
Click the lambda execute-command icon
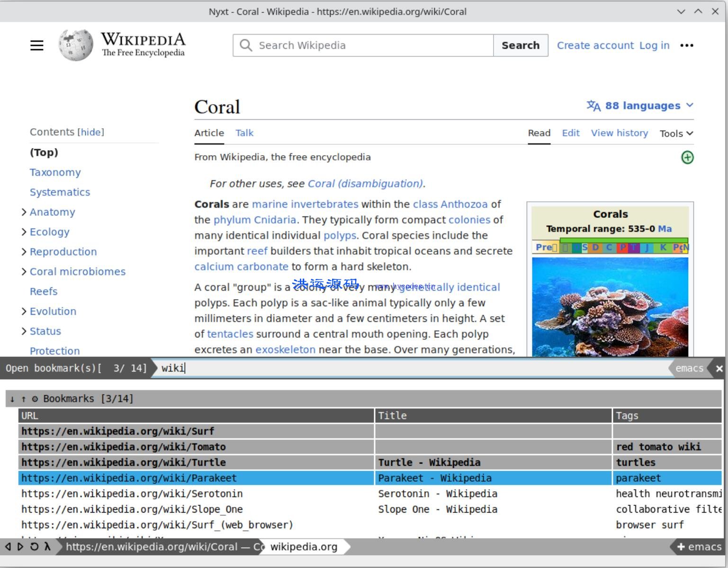[47, 547]
